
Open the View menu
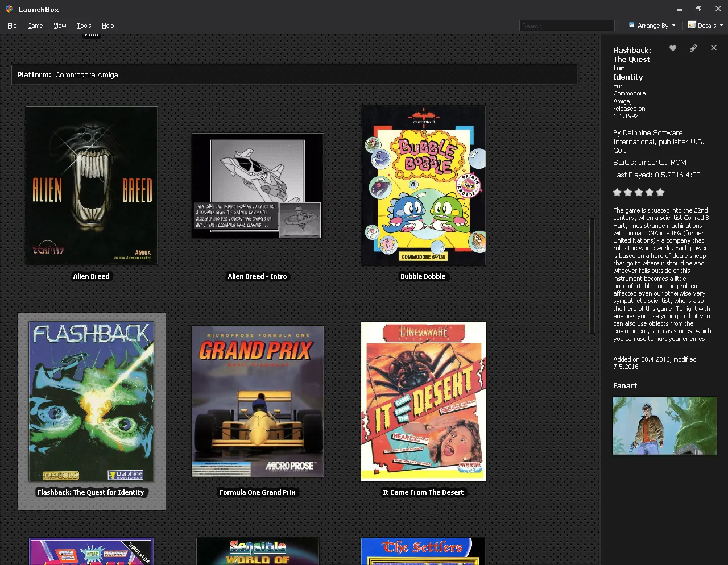click(x=60, y=26)
